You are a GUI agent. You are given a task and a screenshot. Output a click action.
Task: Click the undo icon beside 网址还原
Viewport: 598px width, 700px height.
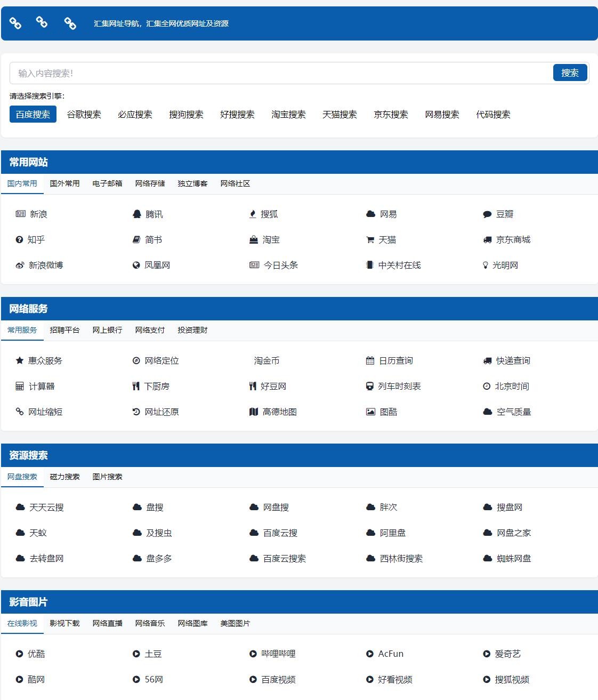[x=136, y=412]
